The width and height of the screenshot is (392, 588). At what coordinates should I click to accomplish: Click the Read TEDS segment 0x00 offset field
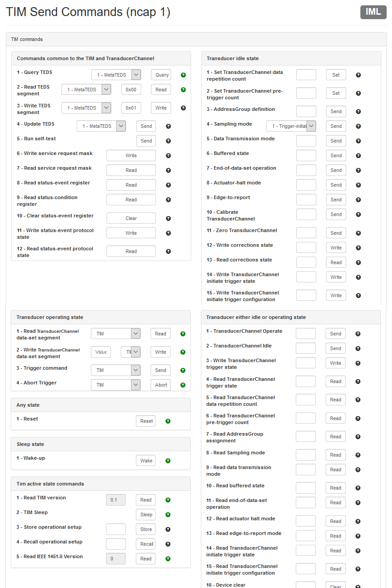tap(131, 90)
